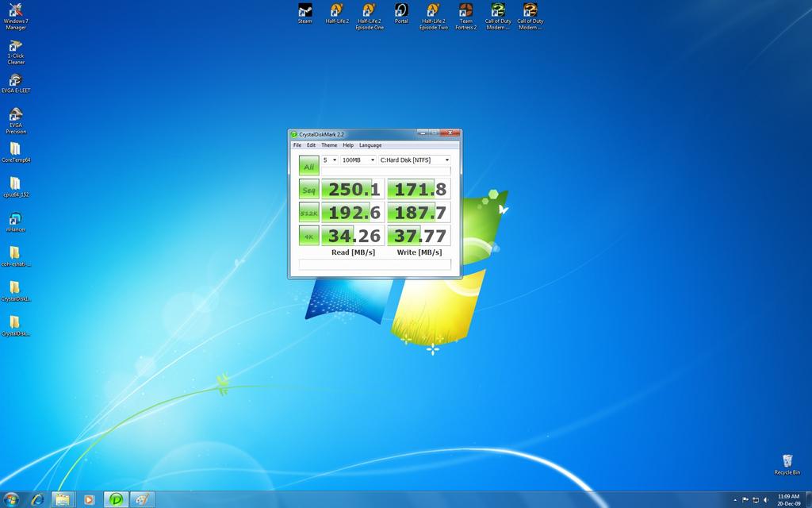Open the Action Center flag icon
This screenshot has height=508, width=812.
[745, 500]
